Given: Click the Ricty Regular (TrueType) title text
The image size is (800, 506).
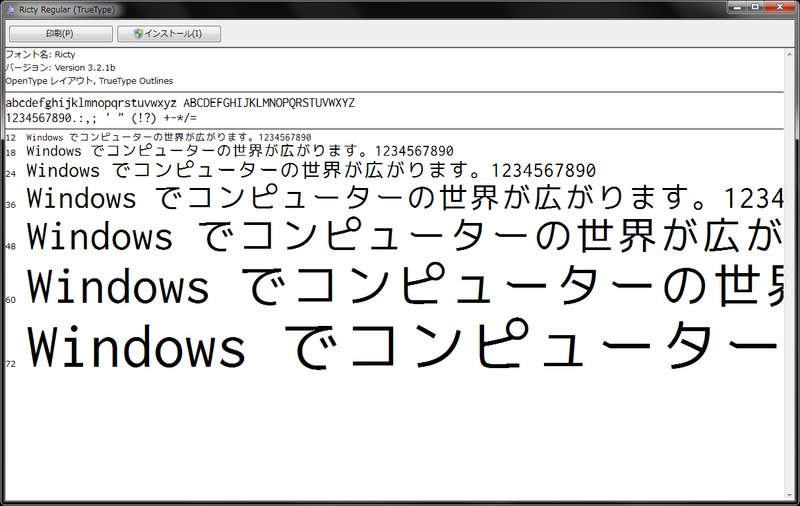Looking at the screenshot, I should pos(67,10).
